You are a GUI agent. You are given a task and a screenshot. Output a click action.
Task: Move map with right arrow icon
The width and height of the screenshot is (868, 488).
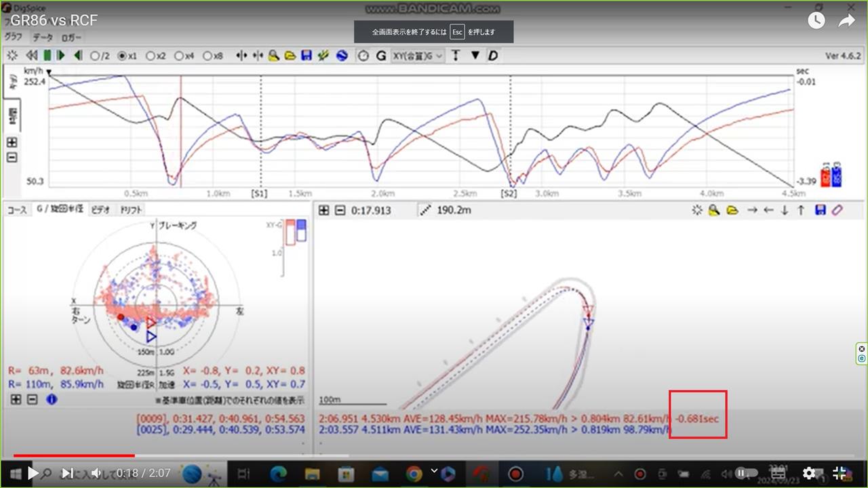click(x=752, y=210)
